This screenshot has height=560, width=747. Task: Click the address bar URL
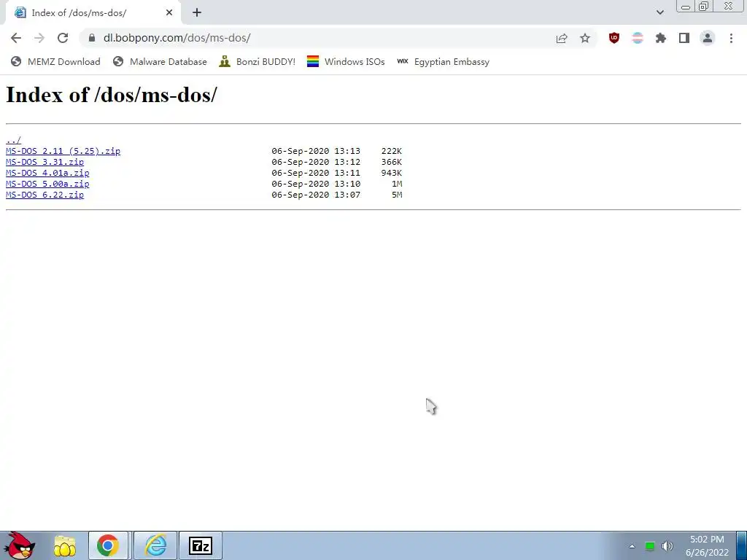pos(177,38)
